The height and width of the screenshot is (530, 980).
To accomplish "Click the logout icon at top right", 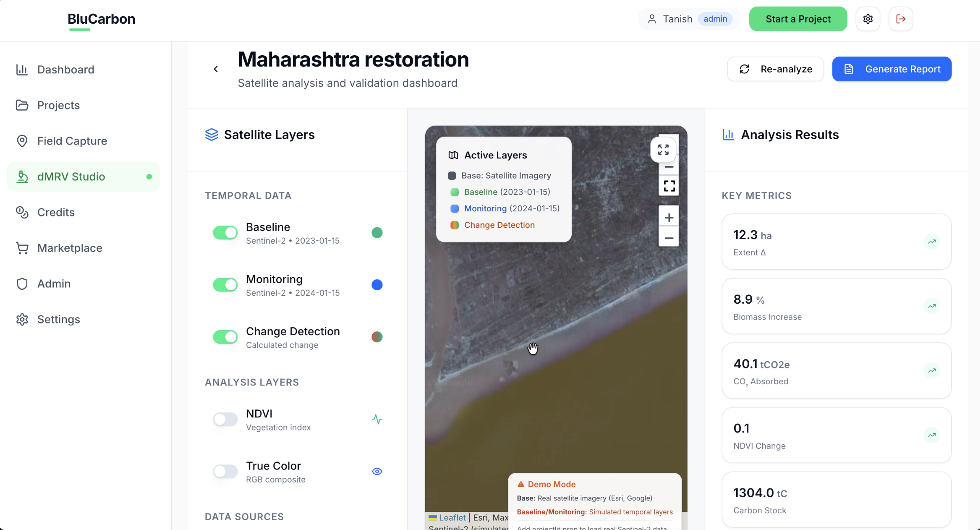I will coord(901,19).
